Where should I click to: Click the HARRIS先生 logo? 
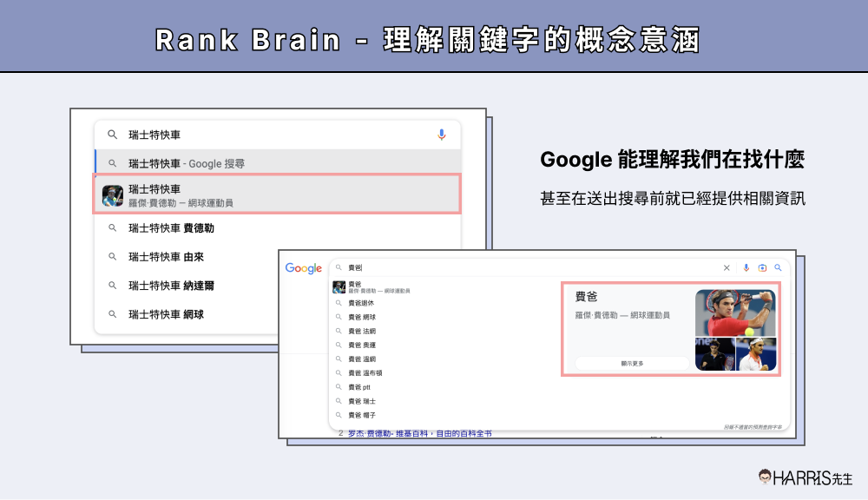pos(806,477)
